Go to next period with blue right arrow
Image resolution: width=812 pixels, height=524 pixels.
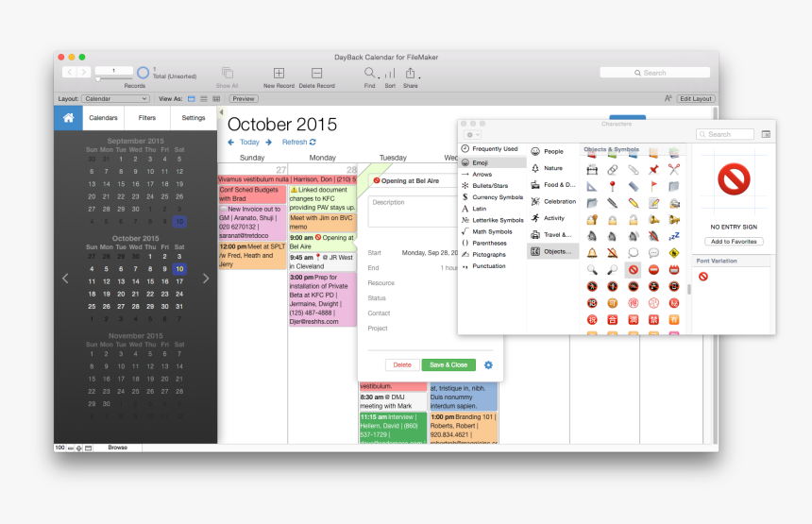point(268,142)
